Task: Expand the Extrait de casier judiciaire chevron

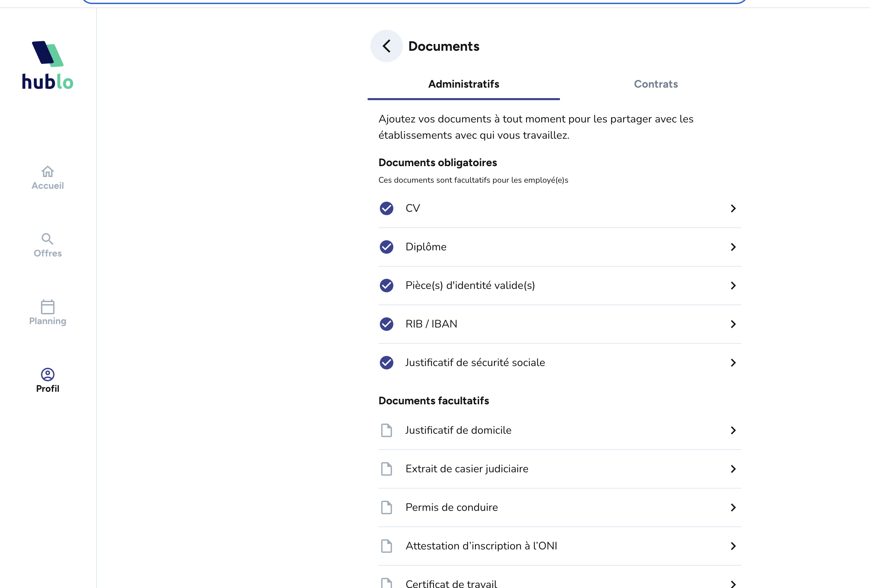Action: (x=733, y=469)
